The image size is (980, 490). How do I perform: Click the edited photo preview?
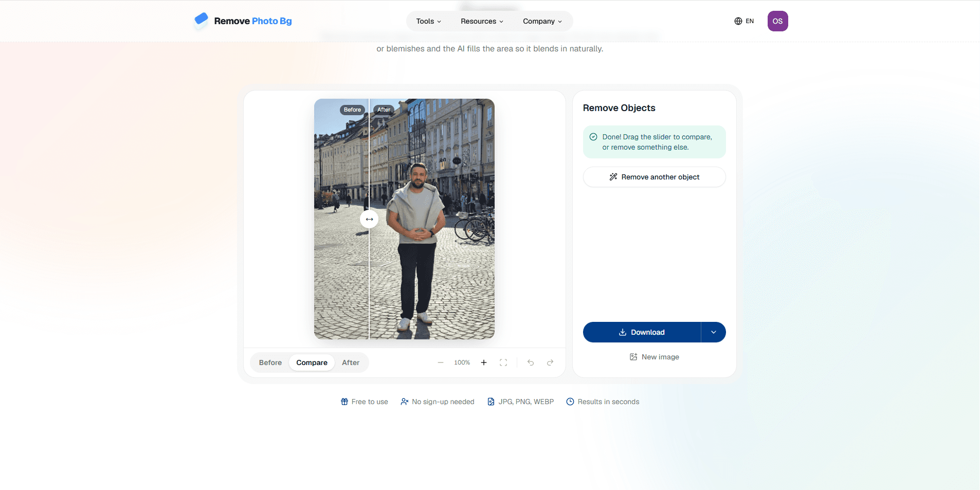coord(404,219)
